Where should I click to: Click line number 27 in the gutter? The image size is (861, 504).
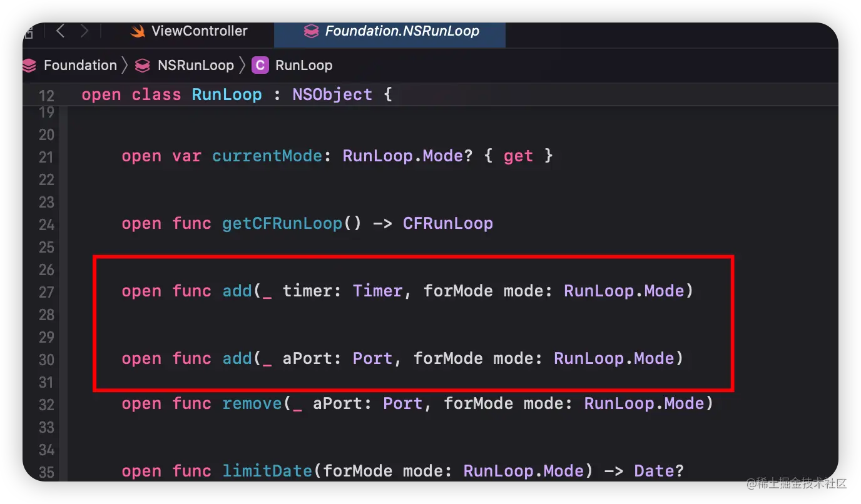coord(46,292)
